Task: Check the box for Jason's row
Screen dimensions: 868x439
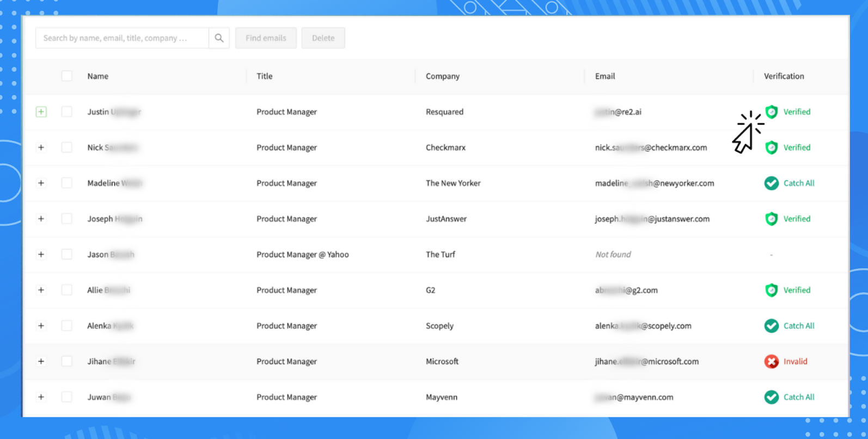Action: [x=66, y=255]
